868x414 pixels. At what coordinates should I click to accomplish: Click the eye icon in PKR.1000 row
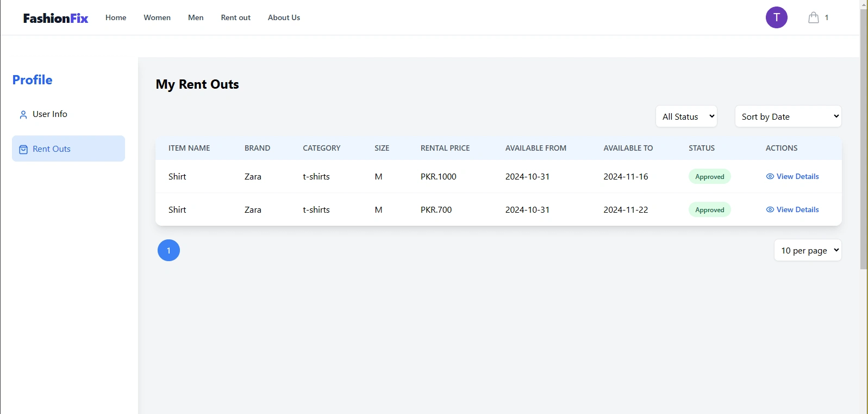click(770, 176)
